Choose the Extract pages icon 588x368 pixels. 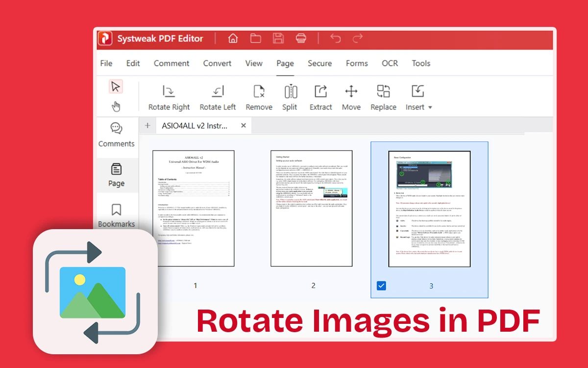320,91
